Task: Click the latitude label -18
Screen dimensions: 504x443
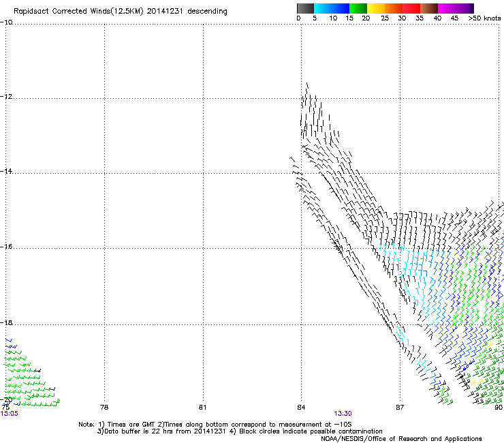Action: (6, 322)
